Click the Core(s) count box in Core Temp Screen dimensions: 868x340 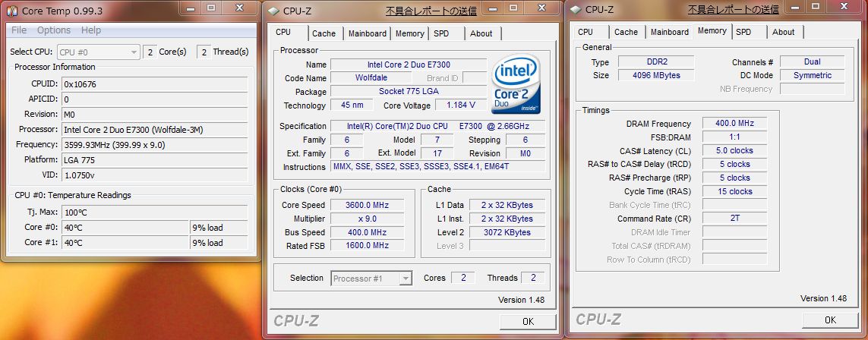point(150,52)
